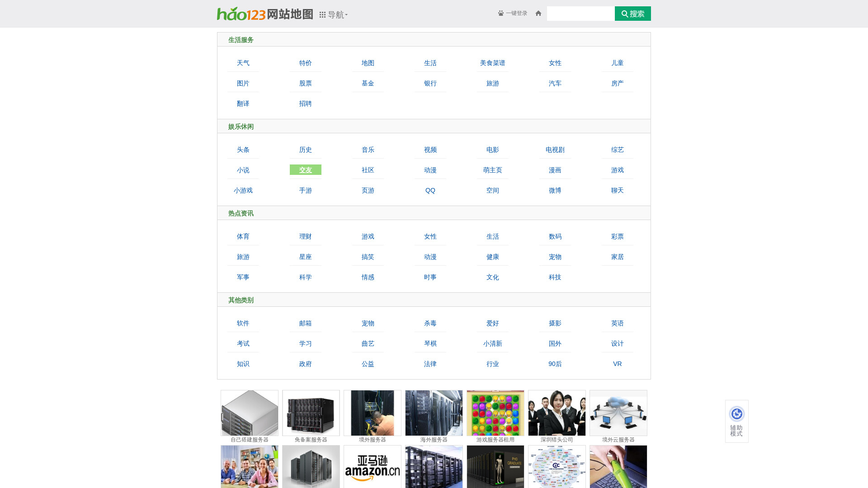The image size is (868, 488).
Task: Open the 搞笑 link
Action: pyautogui.click(x=368, y=257)
